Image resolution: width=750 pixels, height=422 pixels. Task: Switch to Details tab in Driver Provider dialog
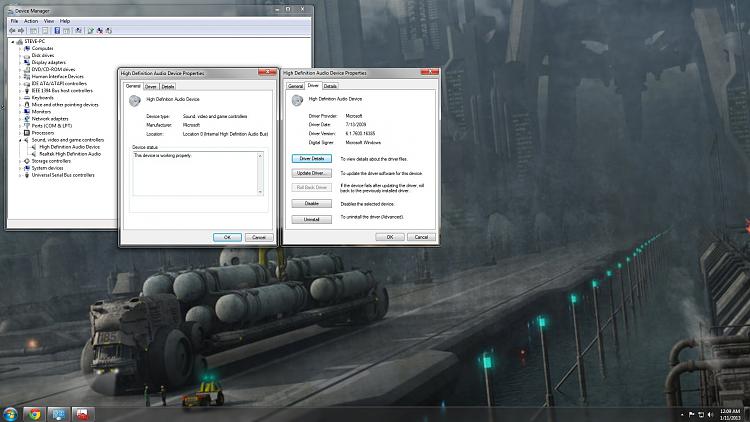pos(330,86)
